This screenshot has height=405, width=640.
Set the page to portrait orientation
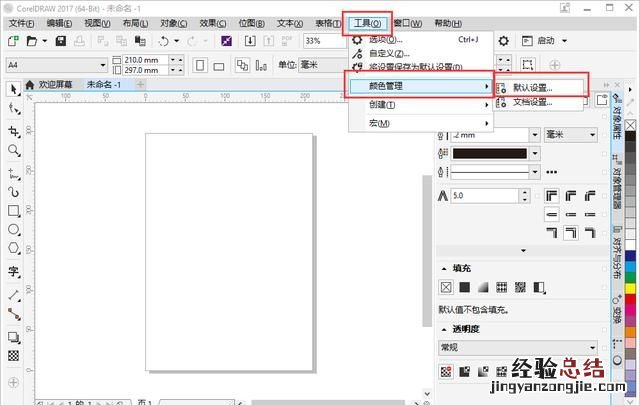coord(200,65)
